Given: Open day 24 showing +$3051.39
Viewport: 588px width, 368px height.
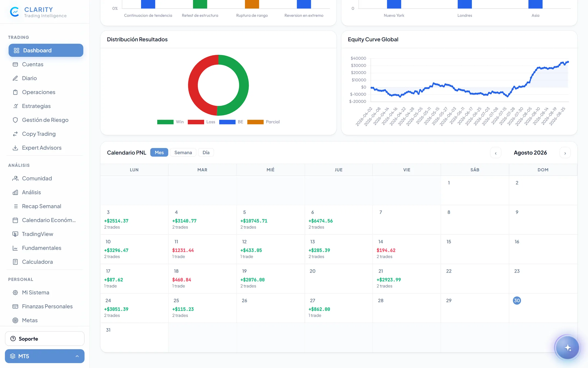Looking at the screenshot, I should tap(134, 308).
